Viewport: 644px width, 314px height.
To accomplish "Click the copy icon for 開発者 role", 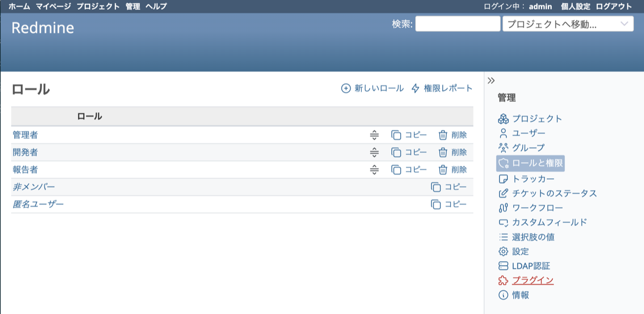I will (396, 152).
